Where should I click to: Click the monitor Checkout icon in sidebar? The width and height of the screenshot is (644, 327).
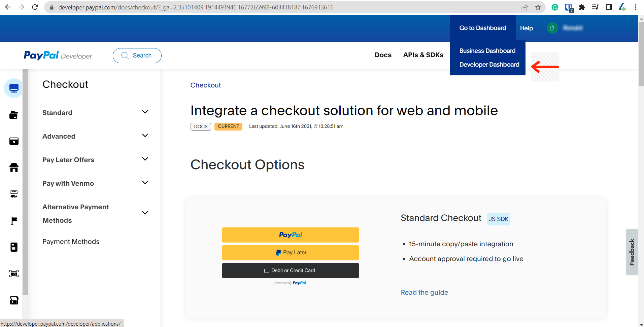coord(14,88)
